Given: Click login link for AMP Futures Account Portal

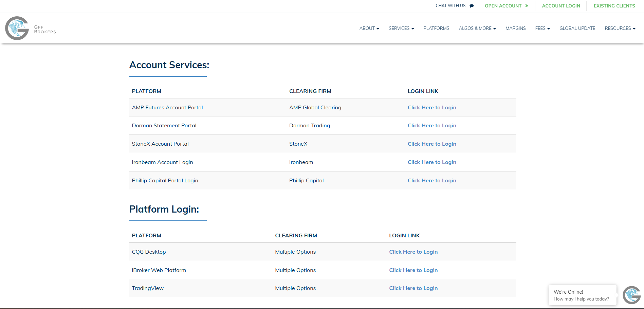Looking at the screenshot, I should coord(432,108).
